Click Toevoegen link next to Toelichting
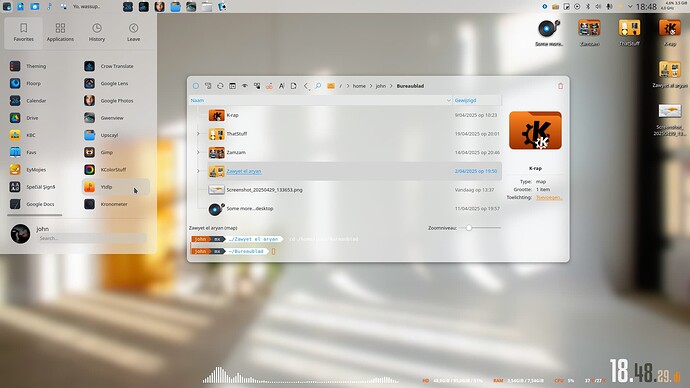The width and height of the screenshot is (690, 388). click(x=549, y=198)
